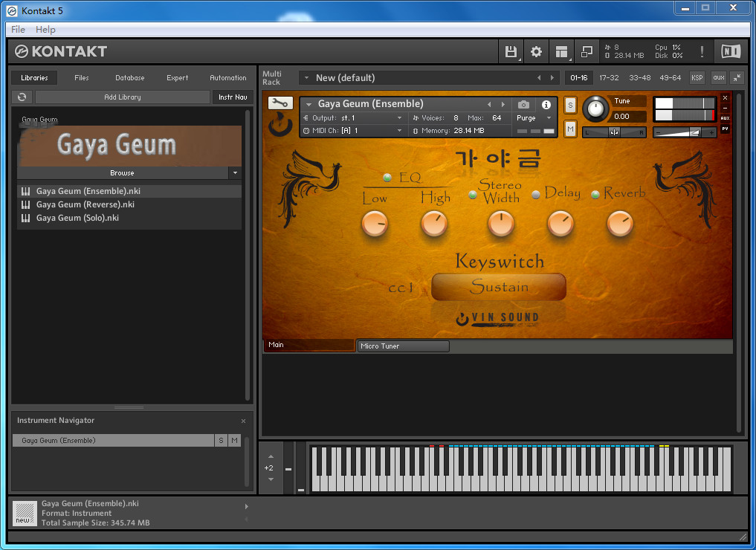Toggle the KSP master script button
Viewport: 756px width, 550px height.
[x=697, y=77]
